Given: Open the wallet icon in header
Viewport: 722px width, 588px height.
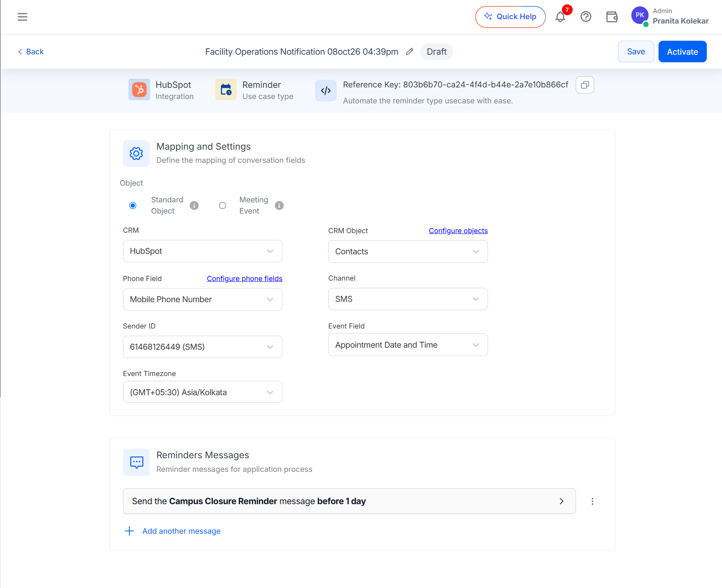Looking at the screenshot, I should pos(612,17).
